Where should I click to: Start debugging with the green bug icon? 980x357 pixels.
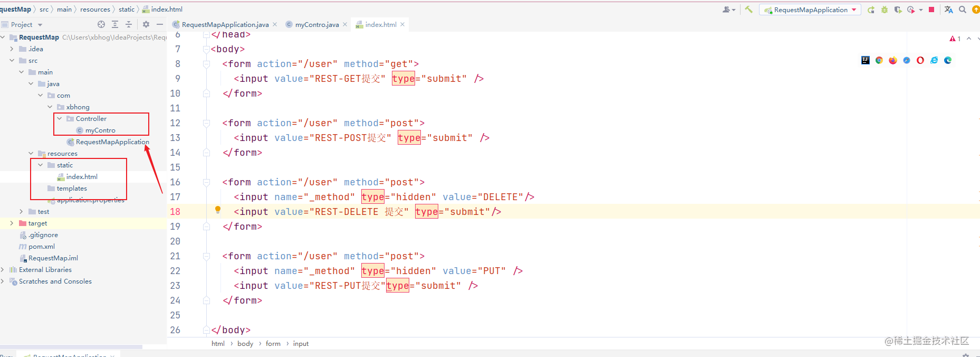click(885, 10)
